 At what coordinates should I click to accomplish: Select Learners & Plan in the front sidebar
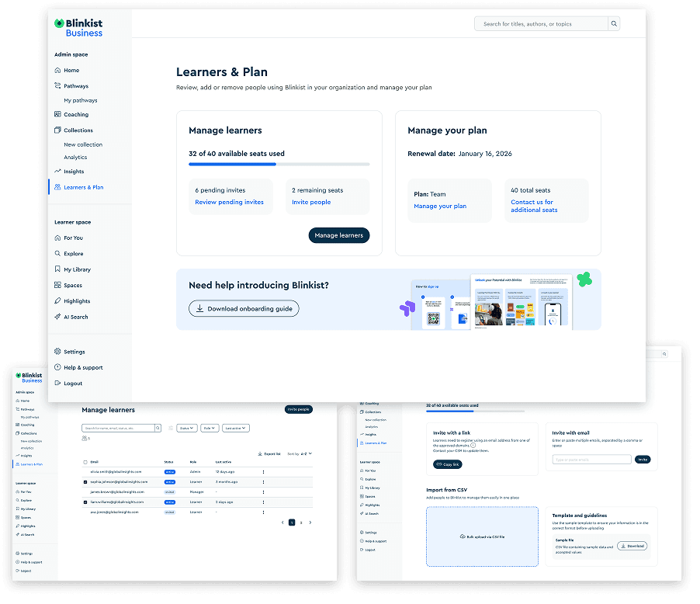[x=84, y=187]
